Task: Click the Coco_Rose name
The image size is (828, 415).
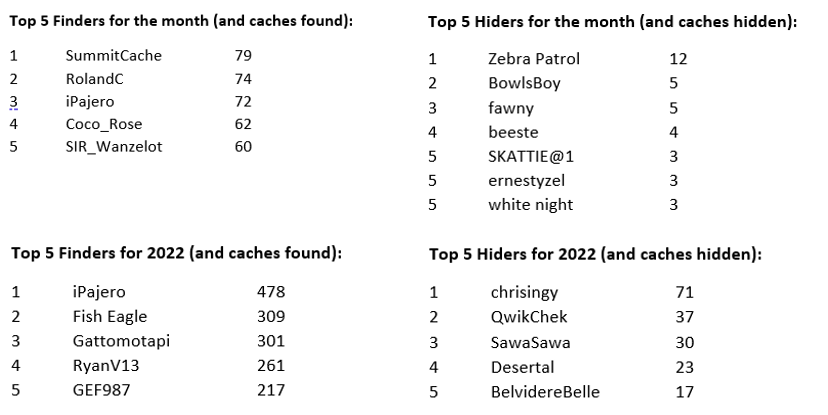Action: coord(104,124)
